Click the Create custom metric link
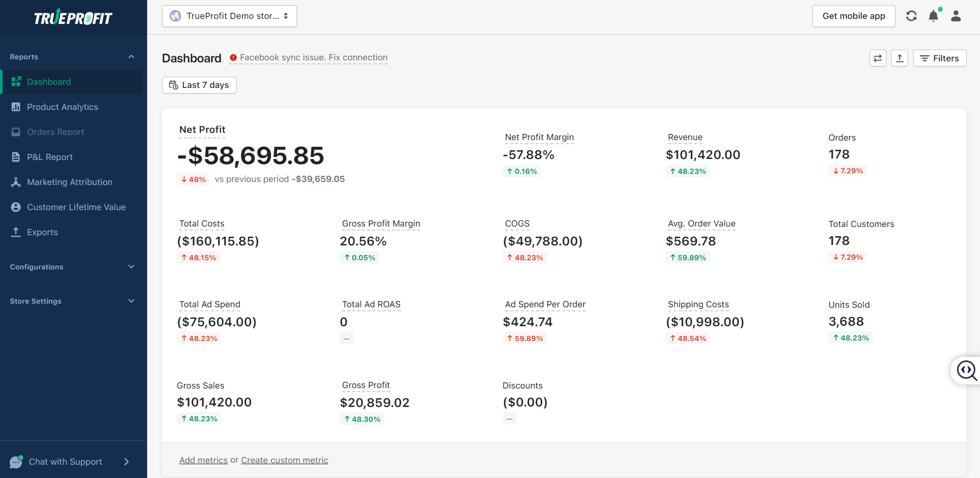This screenshot has width=980, height=478. pos(285,460)
